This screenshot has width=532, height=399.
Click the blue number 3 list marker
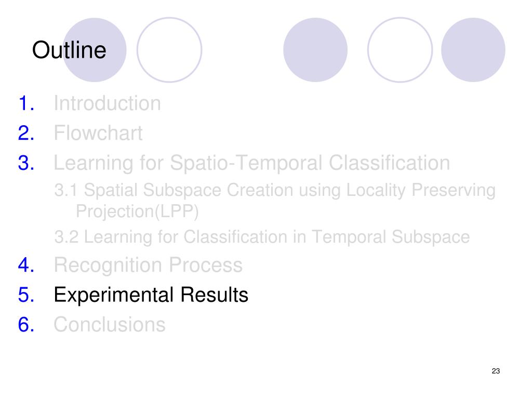click(x=26, y=163)
